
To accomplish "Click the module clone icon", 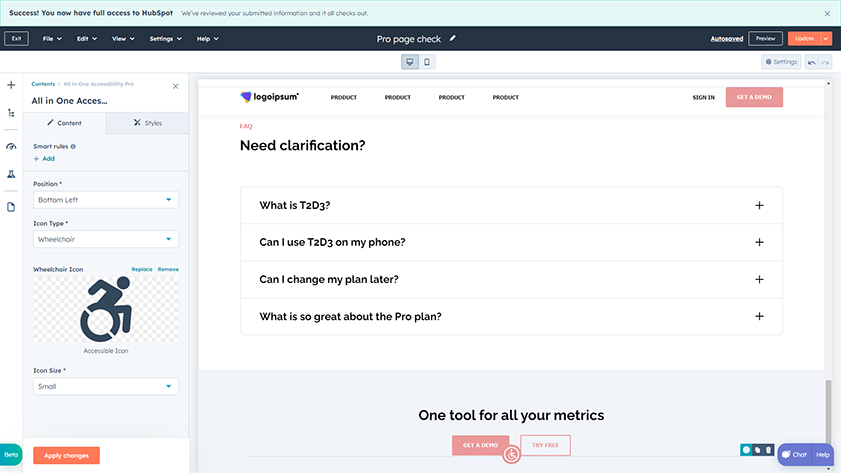I will coord(757,450).
